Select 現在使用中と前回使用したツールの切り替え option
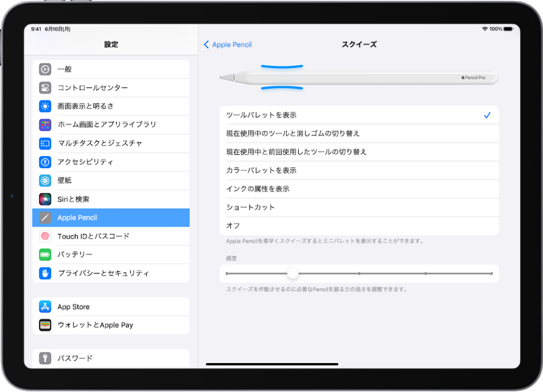Screen dimensions: 543x392 pyautogui.click(x=359, y=152)
